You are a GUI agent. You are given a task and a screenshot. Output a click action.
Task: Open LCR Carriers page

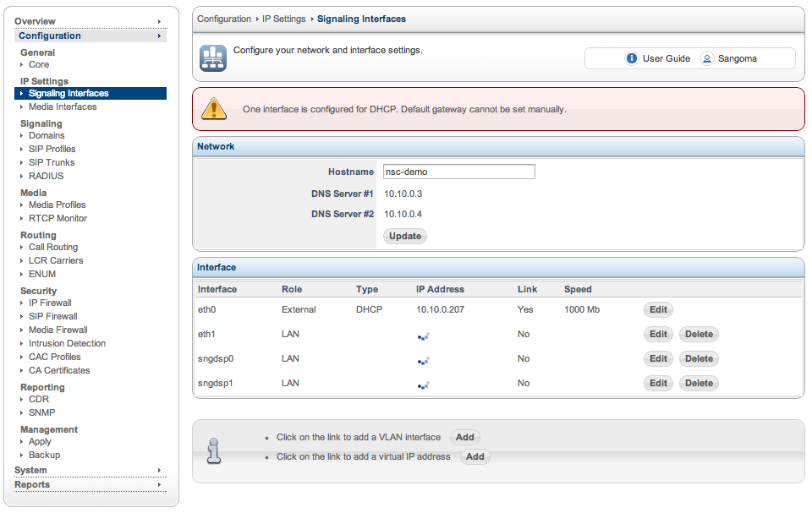coord(56,261)
